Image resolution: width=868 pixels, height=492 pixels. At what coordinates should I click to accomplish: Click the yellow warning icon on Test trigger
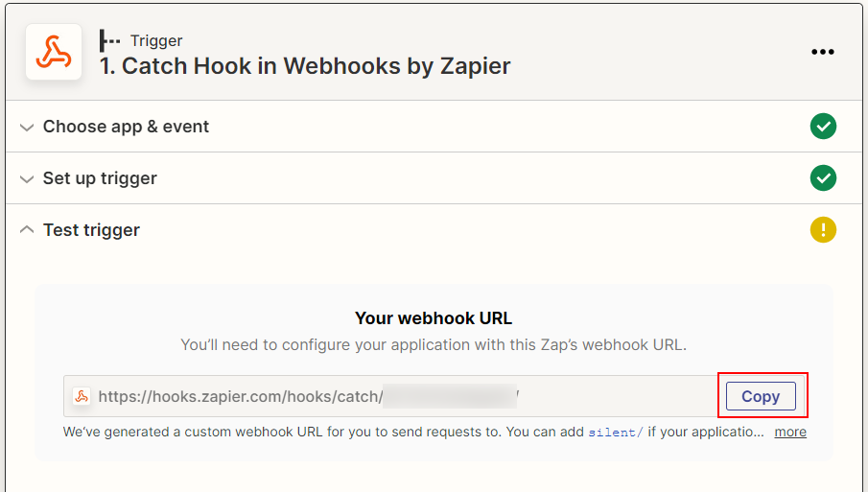(823, 230)
